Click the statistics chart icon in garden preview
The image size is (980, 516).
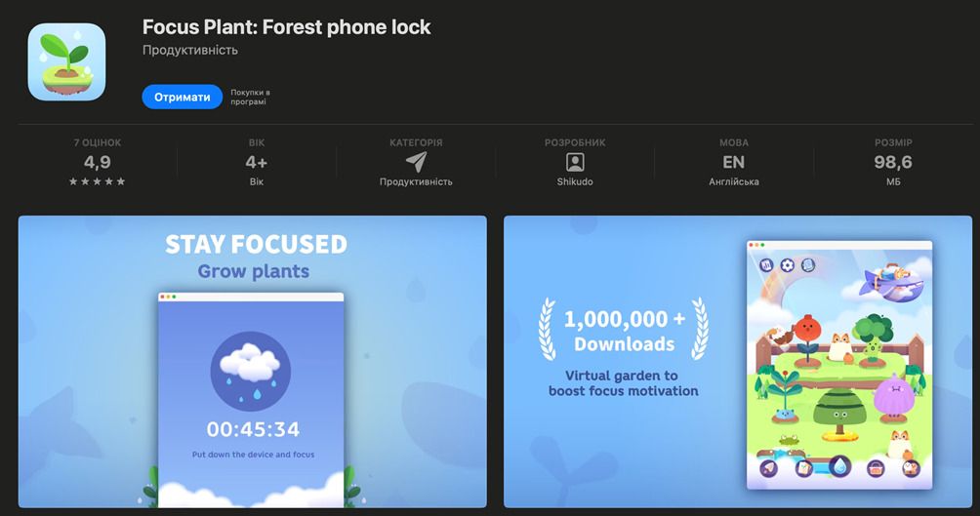click(x=767, y=265)
